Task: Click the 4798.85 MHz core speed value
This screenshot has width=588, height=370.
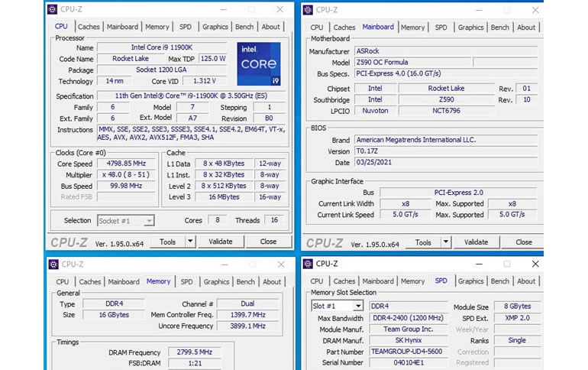Action: coord(126,164)
